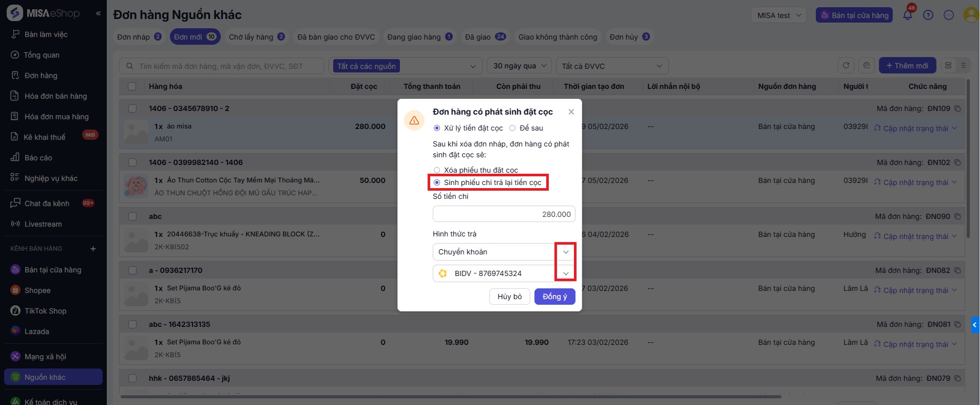Image resolution: width=980 pixels, height=405 pixels.
Task: Open the "30 ngày qua" date filter
Action: pyautogui.click(x=519, y=66)
